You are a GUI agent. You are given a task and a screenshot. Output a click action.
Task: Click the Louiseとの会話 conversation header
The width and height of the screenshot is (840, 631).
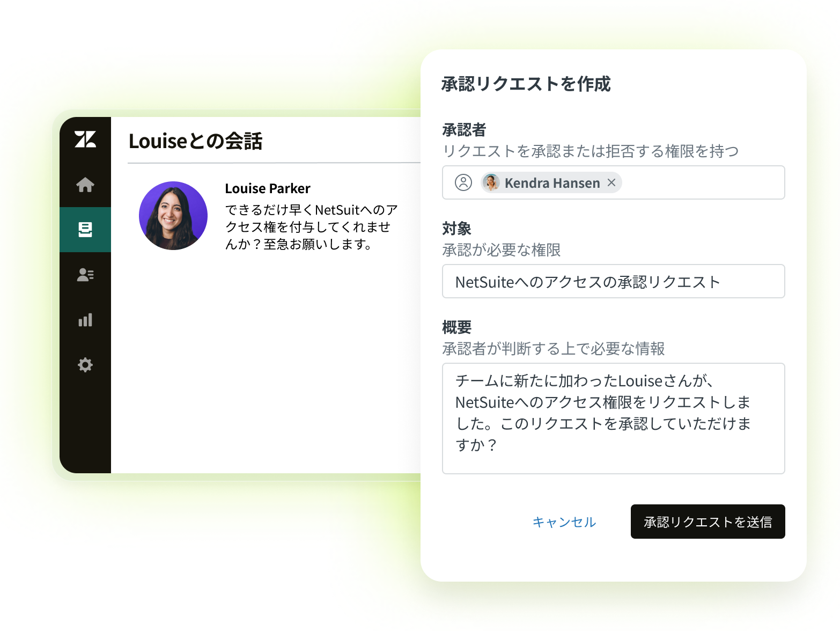(x=196, y=142)
